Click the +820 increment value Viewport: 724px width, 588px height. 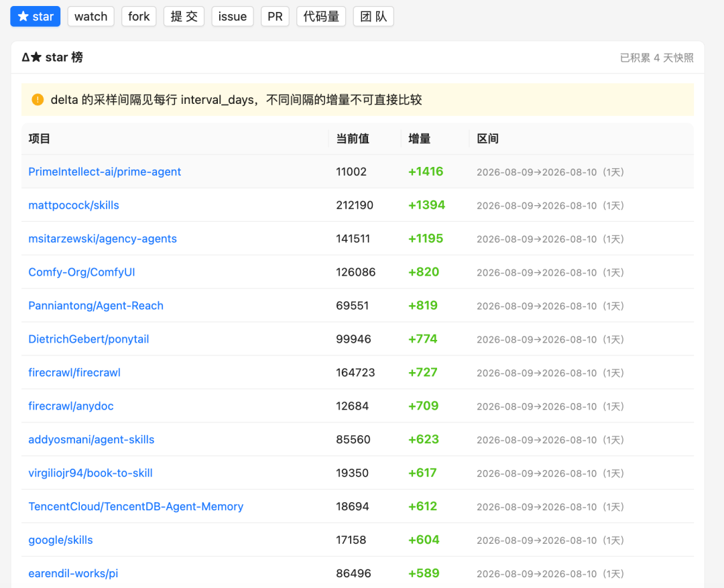pyautogui.click(x=424, y=272)
